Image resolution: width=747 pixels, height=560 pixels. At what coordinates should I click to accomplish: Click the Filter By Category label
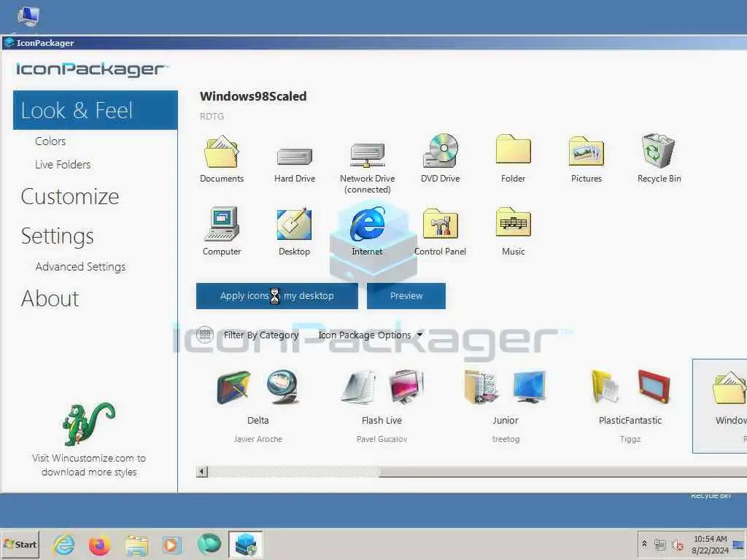click(x=261, y=335)
